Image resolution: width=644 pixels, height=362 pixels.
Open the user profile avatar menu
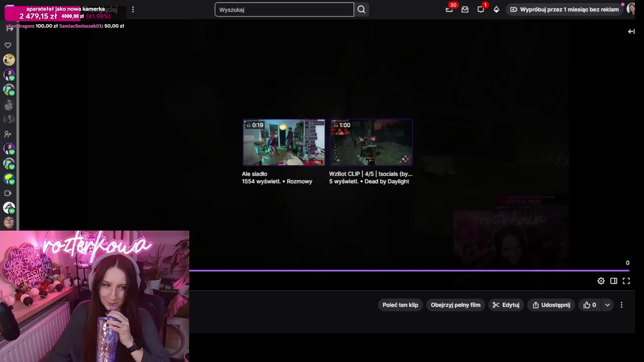point(631,9)
